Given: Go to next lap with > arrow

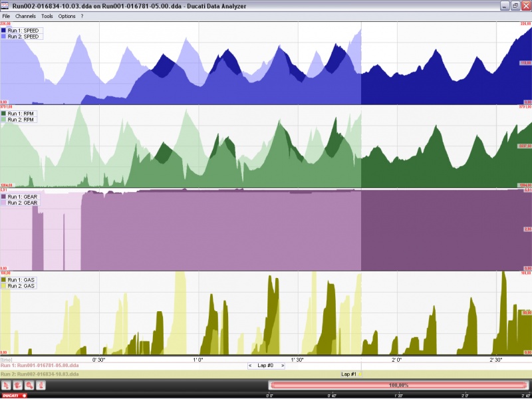Looking at the screenshot, I should coord(282,365).
